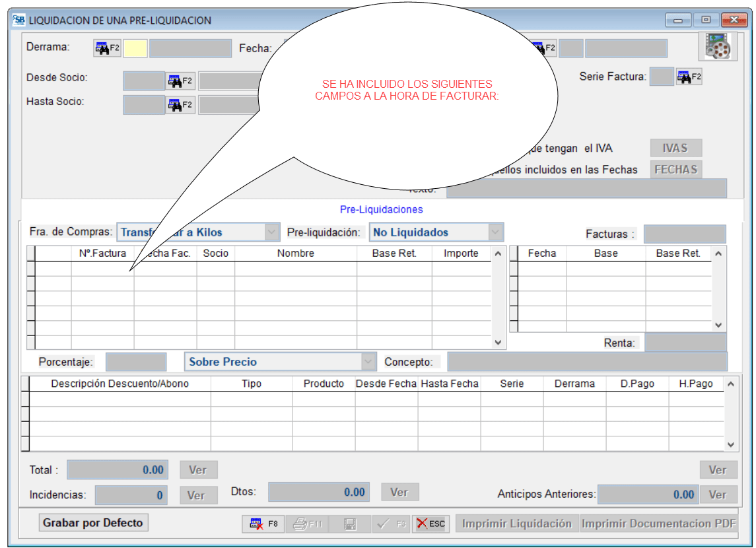Click the IVAS button

coord(675,148)
